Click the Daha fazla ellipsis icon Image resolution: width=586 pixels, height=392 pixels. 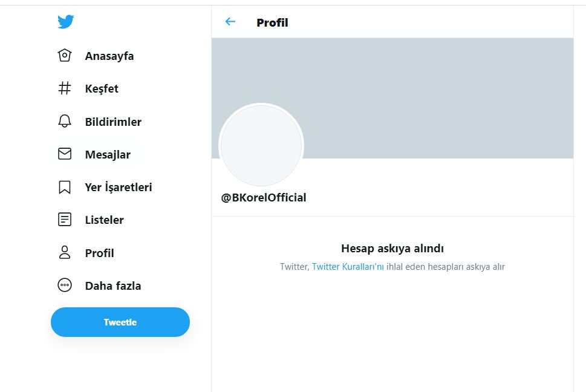point(65,286)
